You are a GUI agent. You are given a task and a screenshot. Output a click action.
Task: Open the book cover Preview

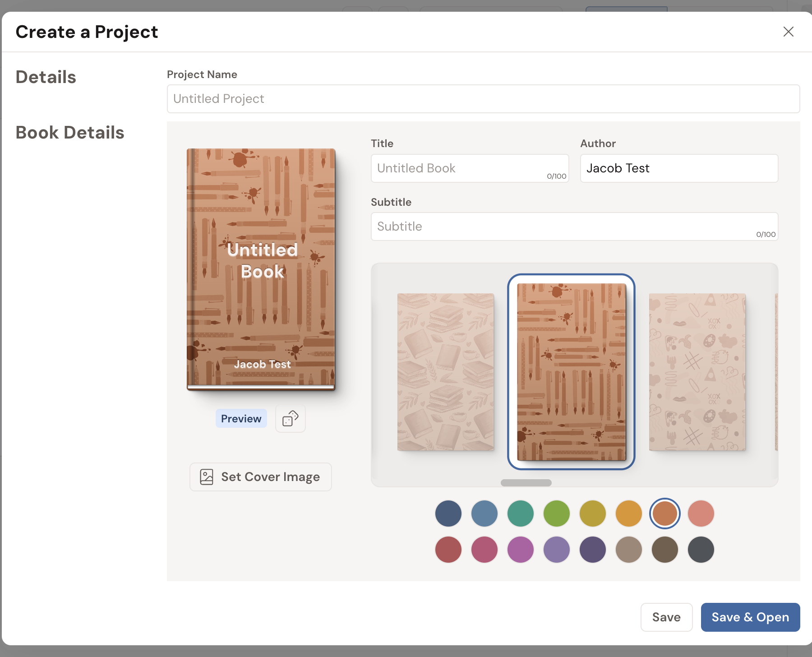click(241, 419)
